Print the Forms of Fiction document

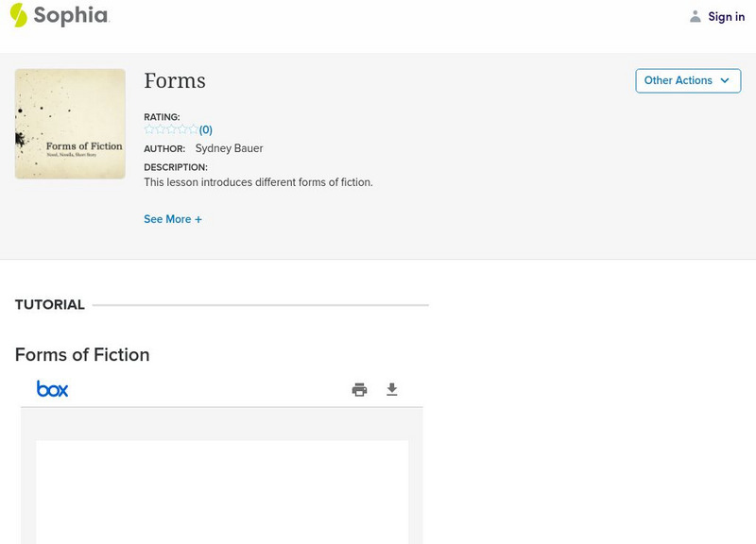click(x=359, y=389)
